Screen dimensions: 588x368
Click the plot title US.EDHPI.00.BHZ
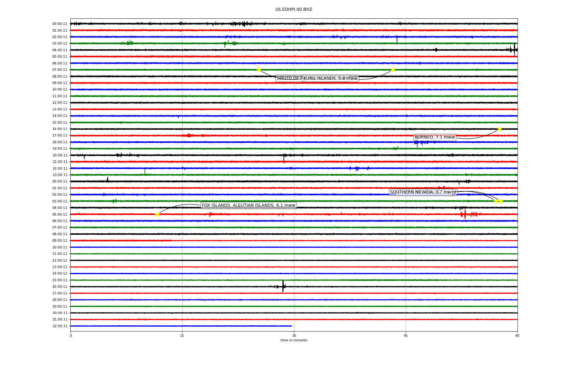pos(294,10)
